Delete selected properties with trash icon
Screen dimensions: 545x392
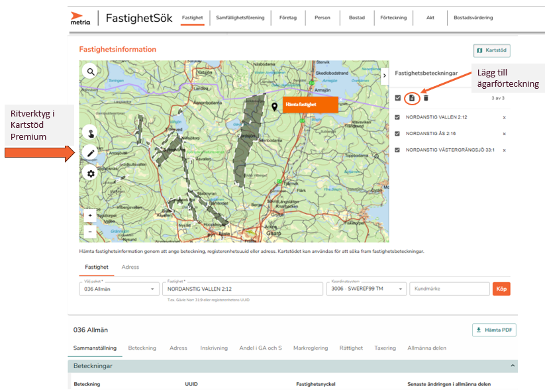[x=426, y=98]
